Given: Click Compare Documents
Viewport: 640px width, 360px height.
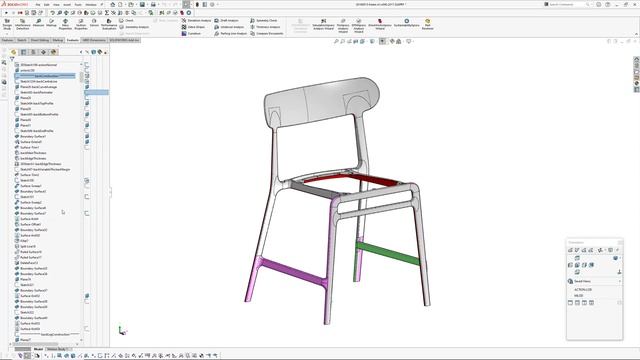Looking at the screenshot, I should (267, 33).
